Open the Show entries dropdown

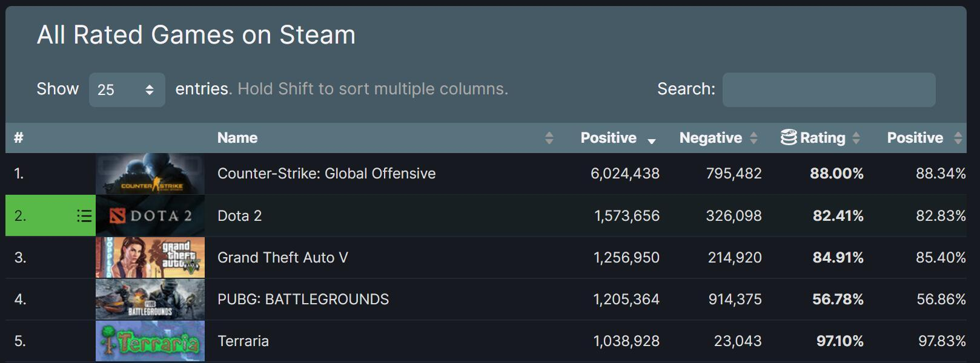click(127, 90)
